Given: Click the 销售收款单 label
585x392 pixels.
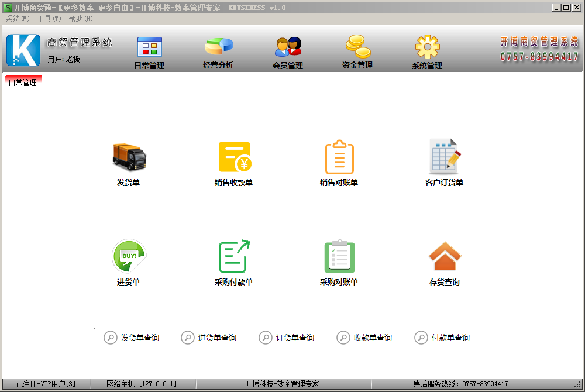Looking at the screenshot, I should [233, 183].
